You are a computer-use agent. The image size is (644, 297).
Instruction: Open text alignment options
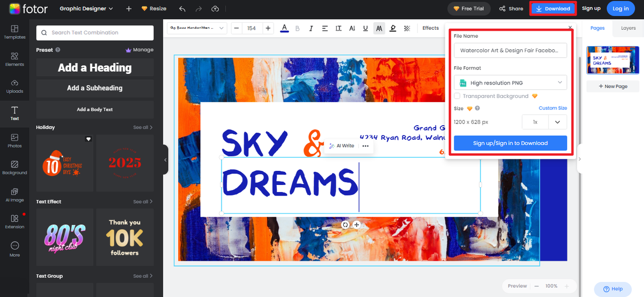coord(325,28)
